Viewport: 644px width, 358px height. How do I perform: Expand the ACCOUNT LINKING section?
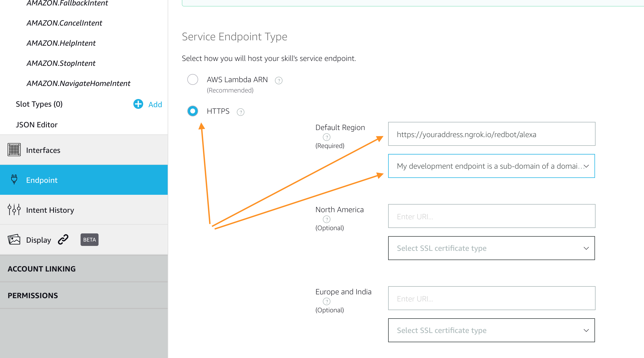click(x=84, y=269)
